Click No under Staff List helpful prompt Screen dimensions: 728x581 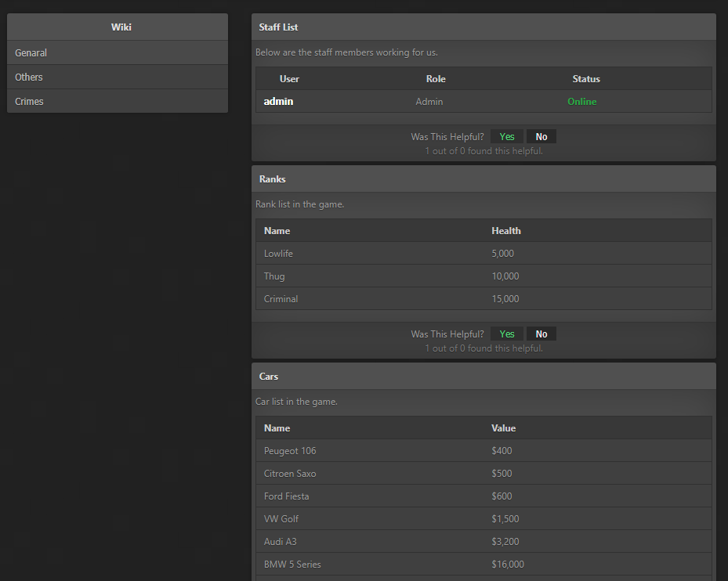point(541,137)
